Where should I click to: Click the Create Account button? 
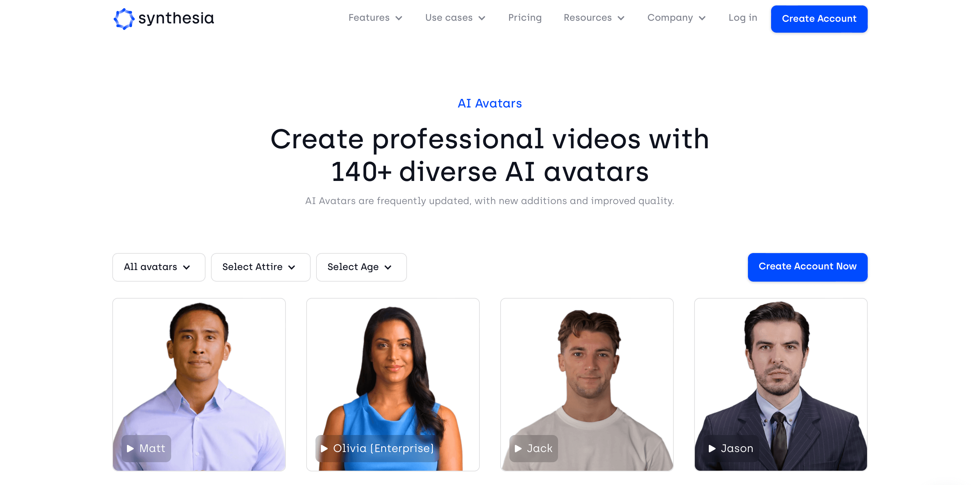(x=820, y=18)
